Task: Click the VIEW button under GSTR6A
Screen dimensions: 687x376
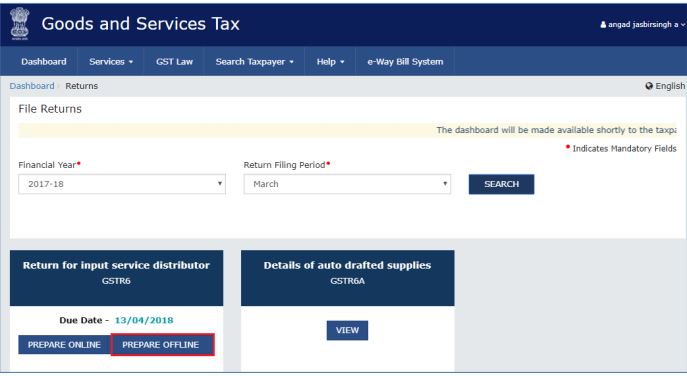Action: point(347,330)
